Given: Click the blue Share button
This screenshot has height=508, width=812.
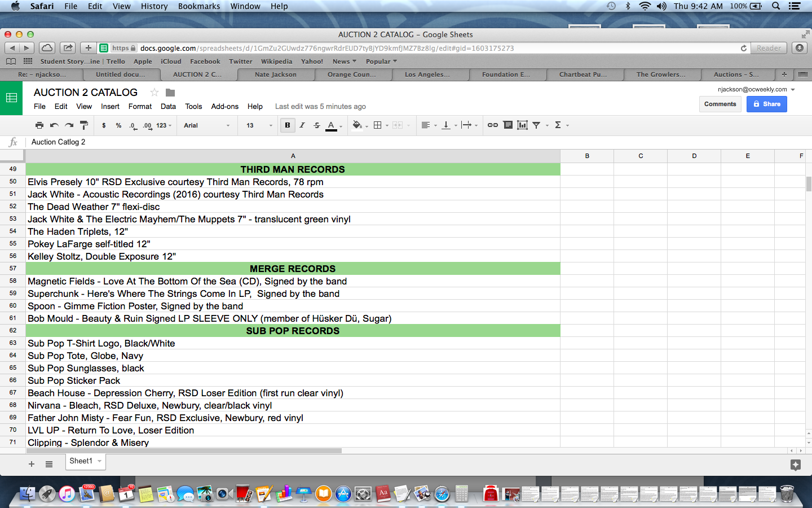Looking at the screenshot, I should pyautogui.click(x=766, y=104).
